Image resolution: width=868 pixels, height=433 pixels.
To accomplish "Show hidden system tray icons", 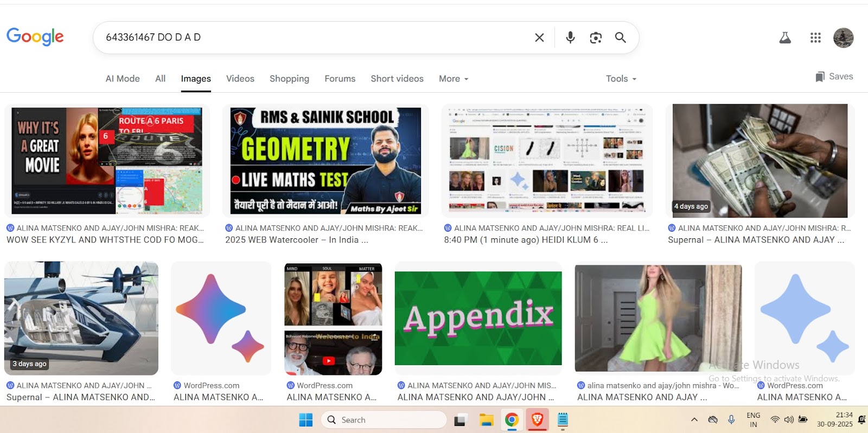I will (x=694, y=419).
